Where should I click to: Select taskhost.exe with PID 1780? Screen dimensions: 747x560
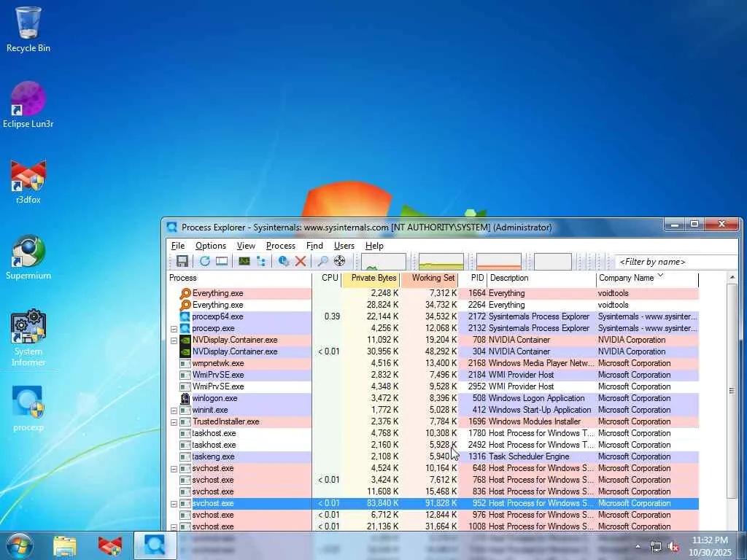pos(433,433)
